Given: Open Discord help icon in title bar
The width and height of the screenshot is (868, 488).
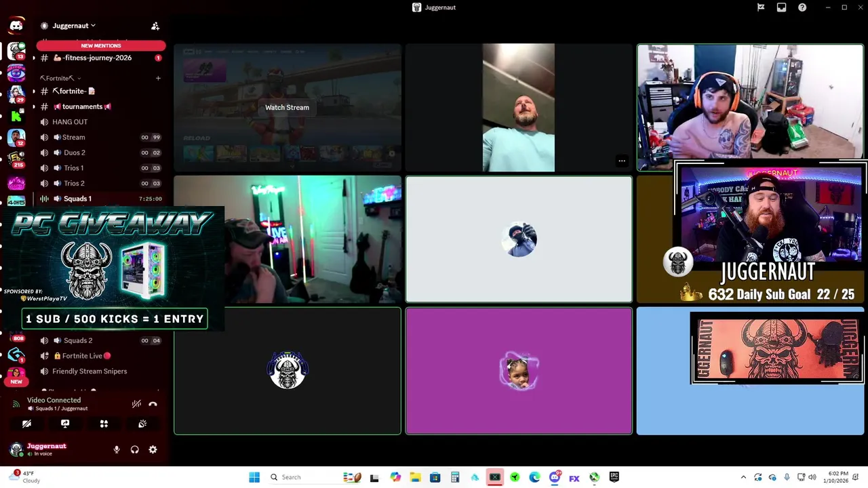Looking at the screenshot, I should (802, 7).
